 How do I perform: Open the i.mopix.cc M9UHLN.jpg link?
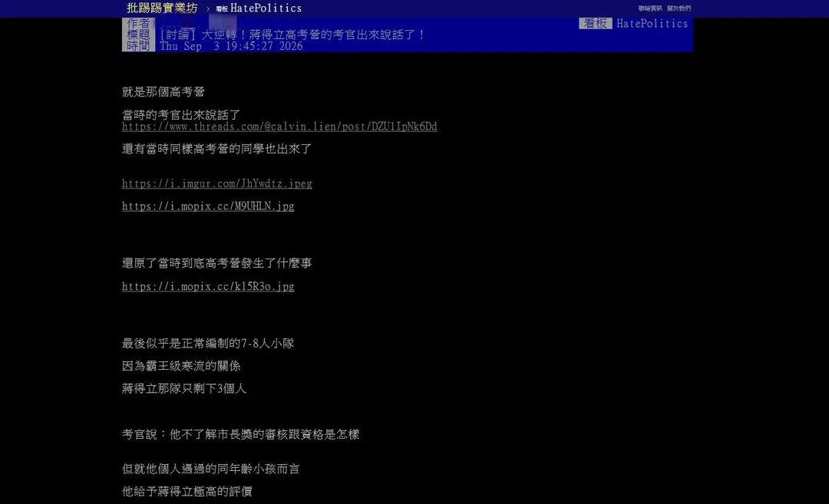(208, 206)
